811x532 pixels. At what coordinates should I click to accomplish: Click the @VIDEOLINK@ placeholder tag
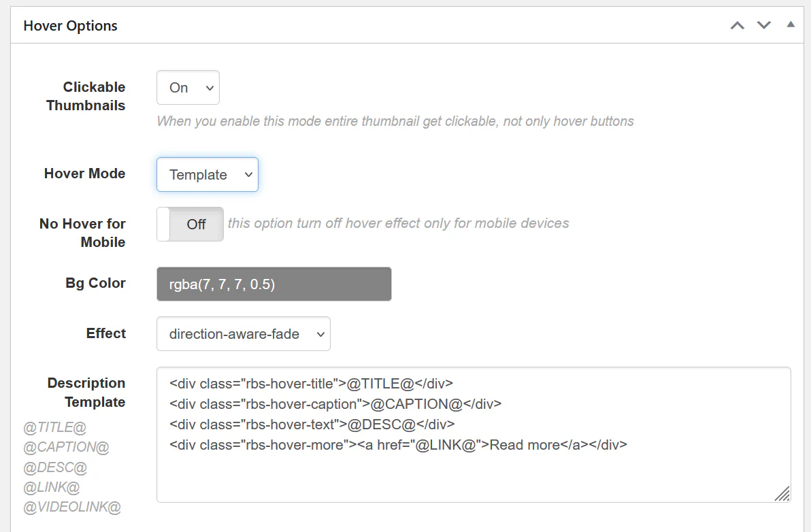(72, 508)
